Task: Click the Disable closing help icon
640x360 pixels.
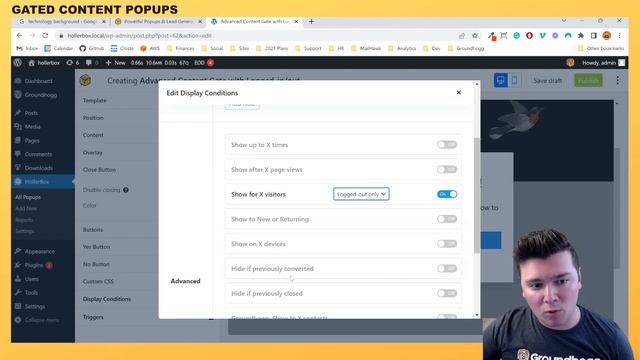Action: [126, 190]
